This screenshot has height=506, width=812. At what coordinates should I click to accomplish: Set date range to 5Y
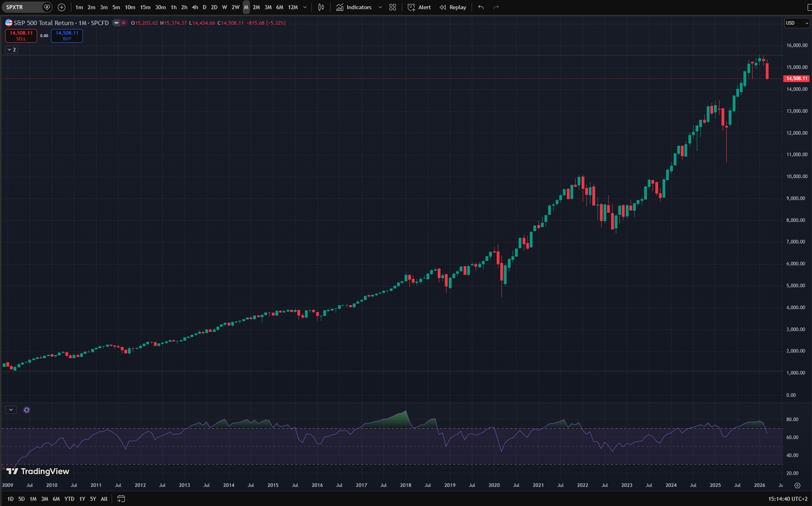tap(92, 499)
